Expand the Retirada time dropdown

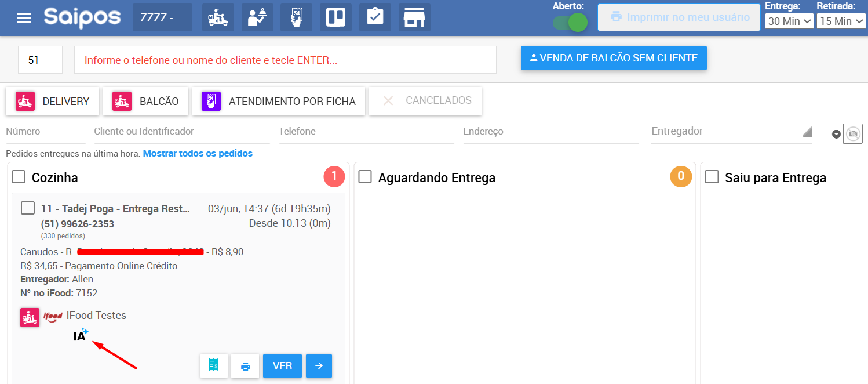[841, 21]
